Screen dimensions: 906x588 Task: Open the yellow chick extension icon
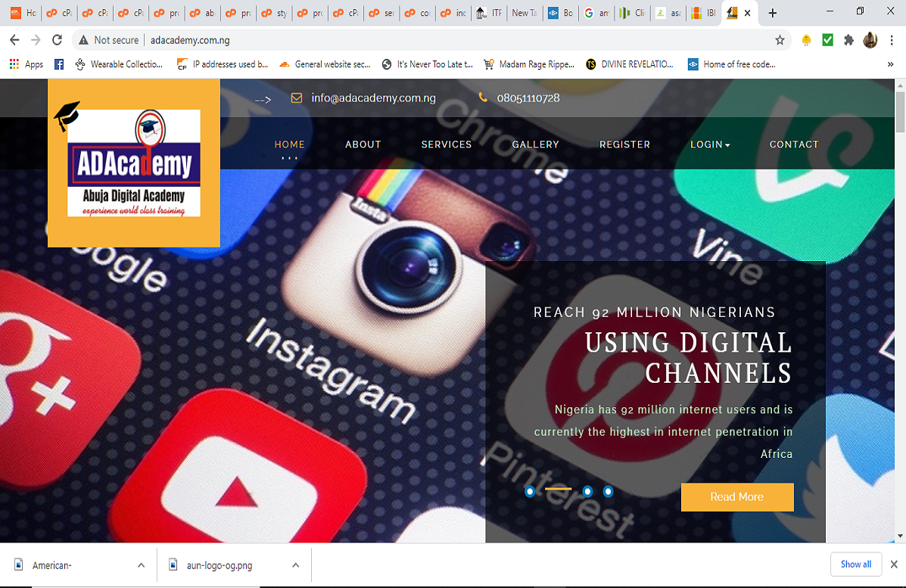[x=806, y=40]
